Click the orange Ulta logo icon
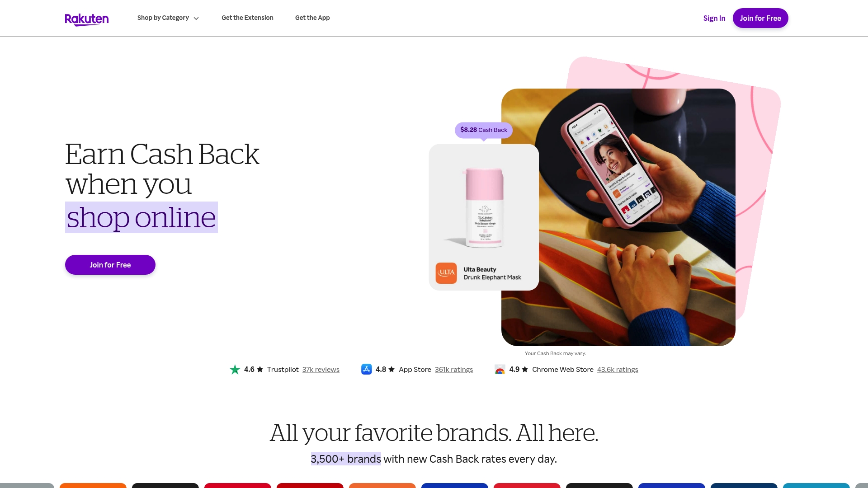The width and height of the screenshot is (868, 488). click(x=446, y=273)
